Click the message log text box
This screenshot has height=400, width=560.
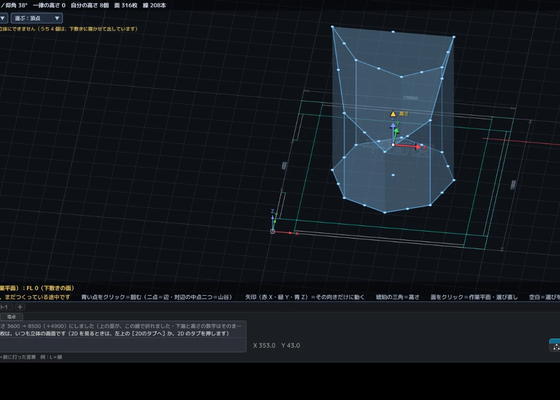[123, 336]
